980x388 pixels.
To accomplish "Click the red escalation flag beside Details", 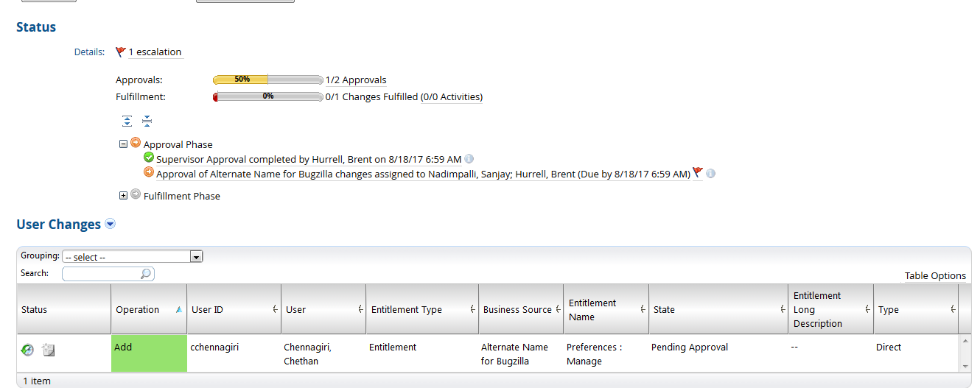I will point(121,52).
